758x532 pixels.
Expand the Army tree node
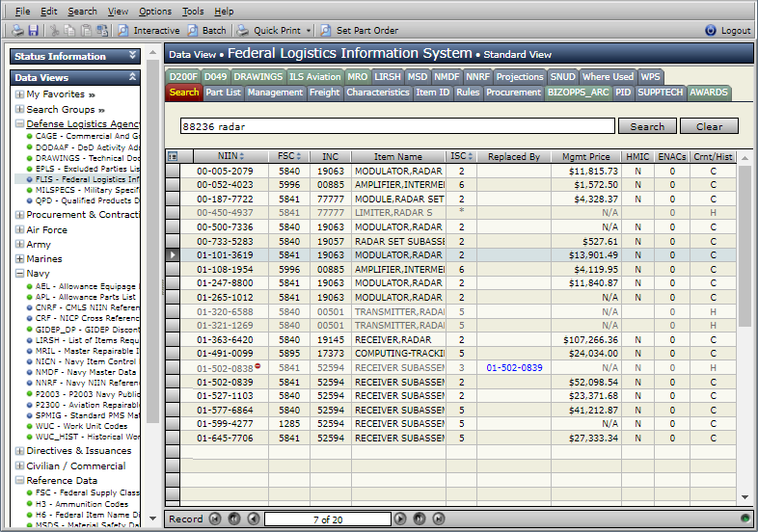pos(19,244)
